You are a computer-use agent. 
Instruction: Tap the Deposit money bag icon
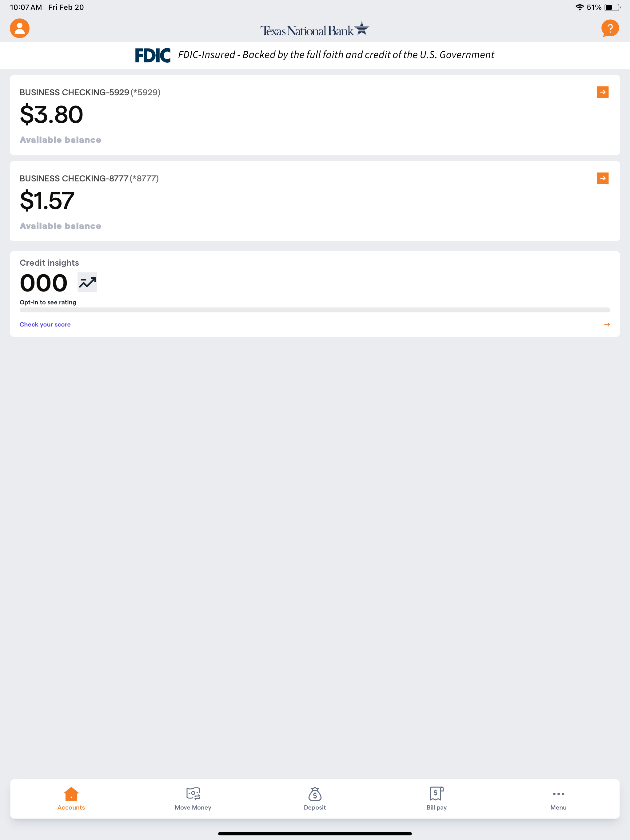(315, 794)
